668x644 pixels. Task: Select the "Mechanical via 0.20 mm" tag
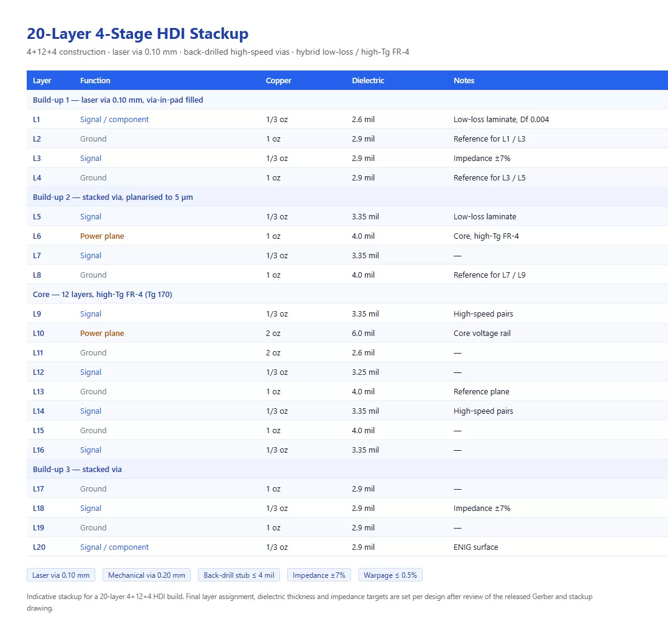[146, 575]
